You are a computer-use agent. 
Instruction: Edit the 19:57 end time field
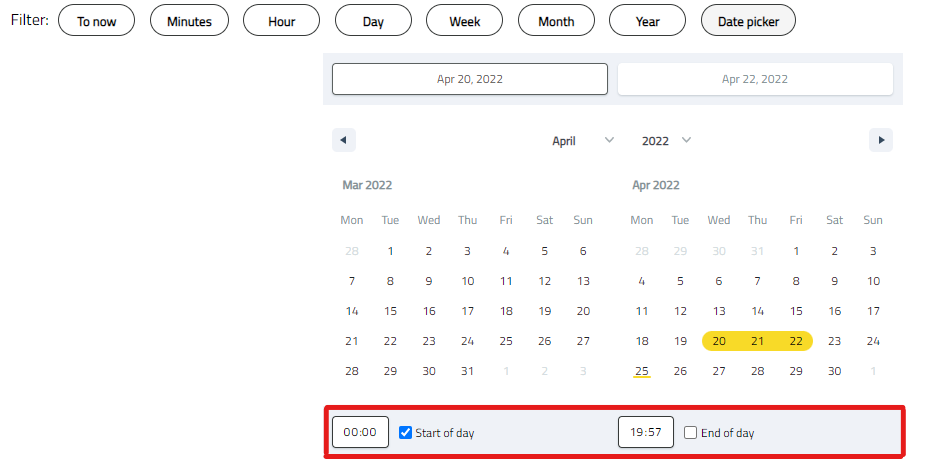tap(646, 433)
